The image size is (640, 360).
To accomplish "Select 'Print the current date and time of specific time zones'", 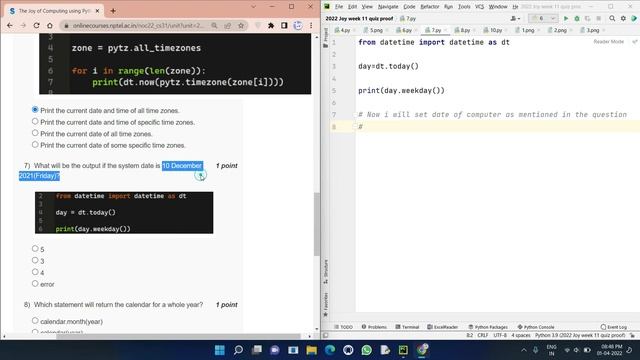I will [35, 121].
